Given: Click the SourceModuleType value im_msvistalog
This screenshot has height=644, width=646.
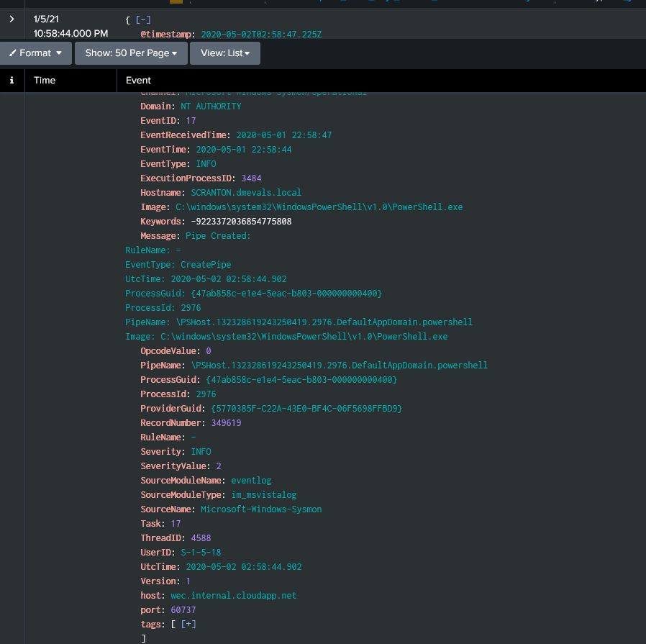Looking at the screenshot, I should coord(264,495).
